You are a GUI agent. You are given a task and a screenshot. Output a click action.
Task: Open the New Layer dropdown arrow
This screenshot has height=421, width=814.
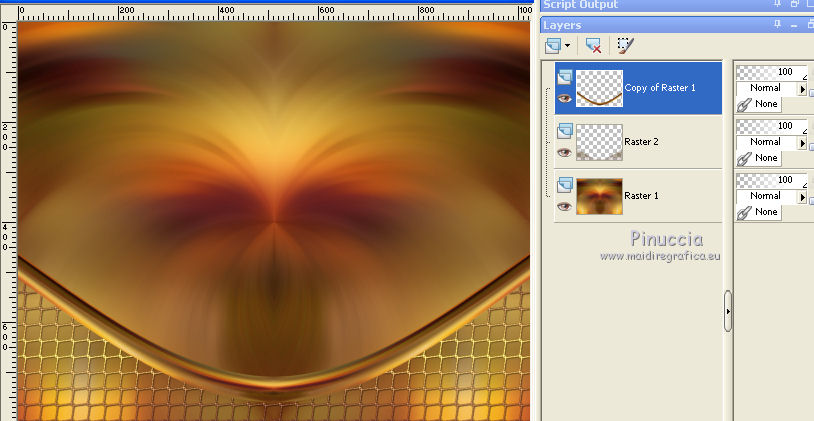coord(568,45)
